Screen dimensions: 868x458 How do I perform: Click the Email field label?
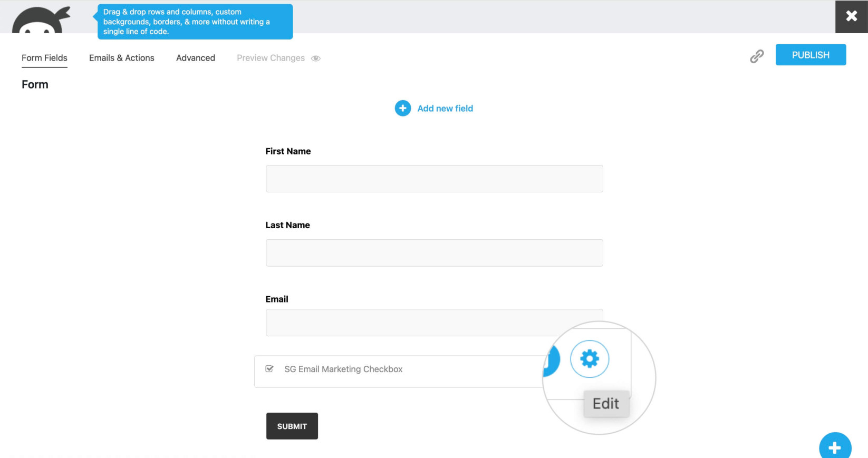pyautogui.click(x=277, y=299)
